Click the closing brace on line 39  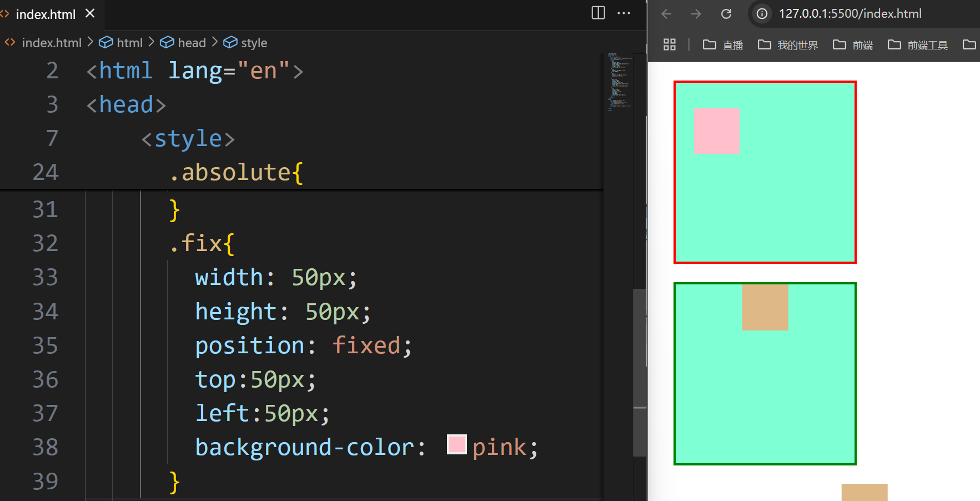pyautogui.click(x=174, y=482)
